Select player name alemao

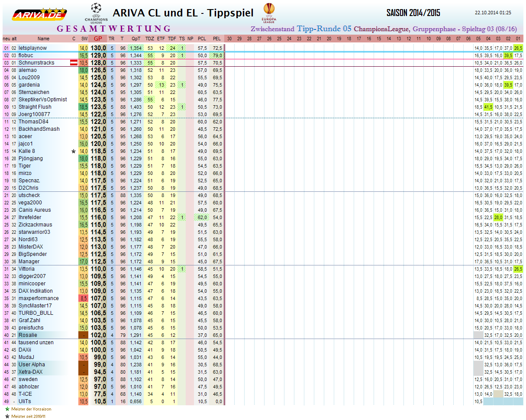[27, 70]
